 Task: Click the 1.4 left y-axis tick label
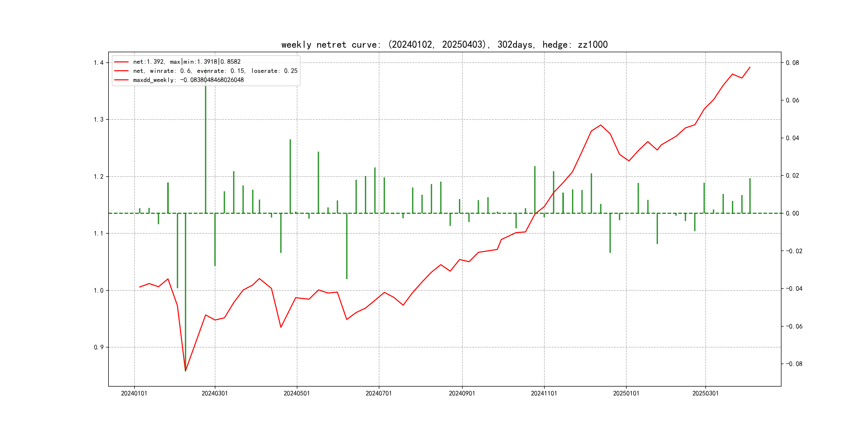(x=99, y=63)
